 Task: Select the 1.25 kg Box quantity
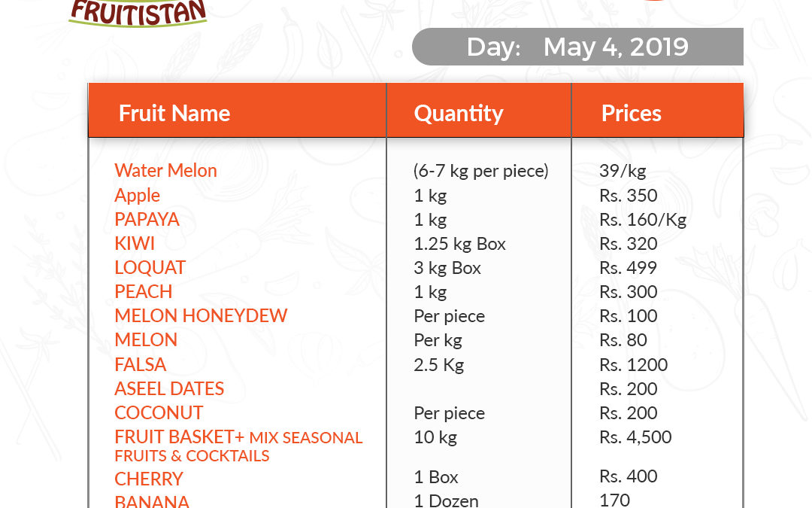460,244
